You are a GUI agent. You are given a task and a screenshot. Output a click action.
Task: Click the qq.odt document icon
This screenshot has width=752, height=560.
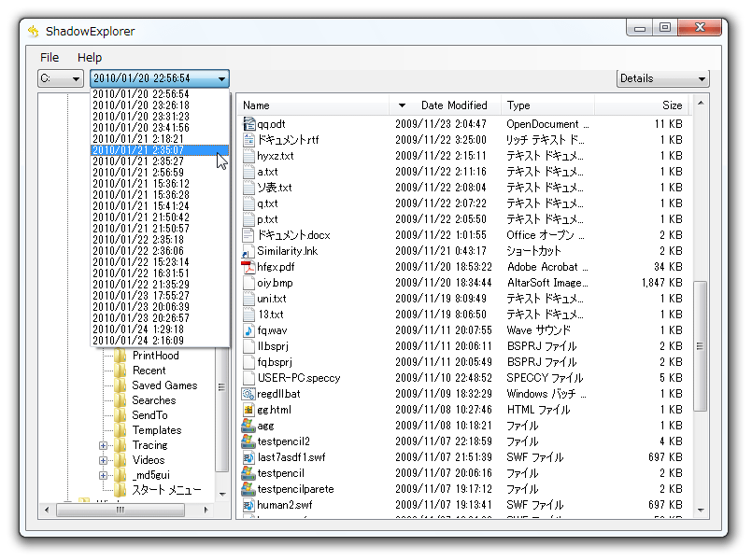pos(248,124)
